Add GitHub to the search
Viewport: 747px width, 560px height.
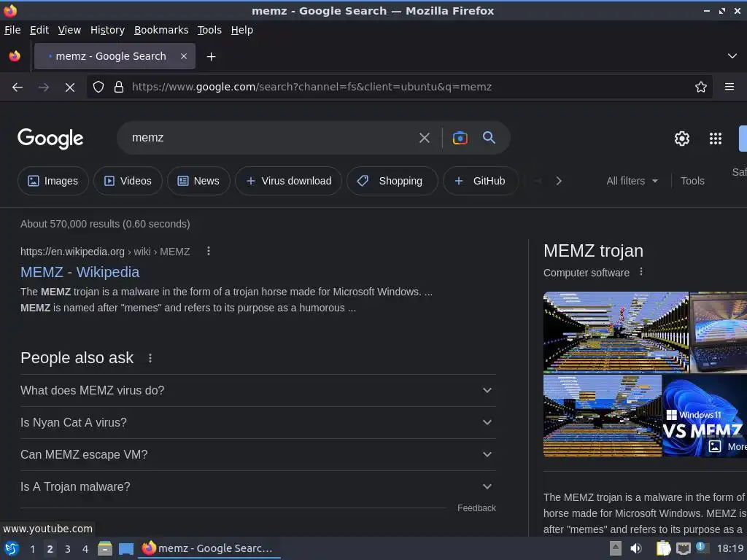480,181
